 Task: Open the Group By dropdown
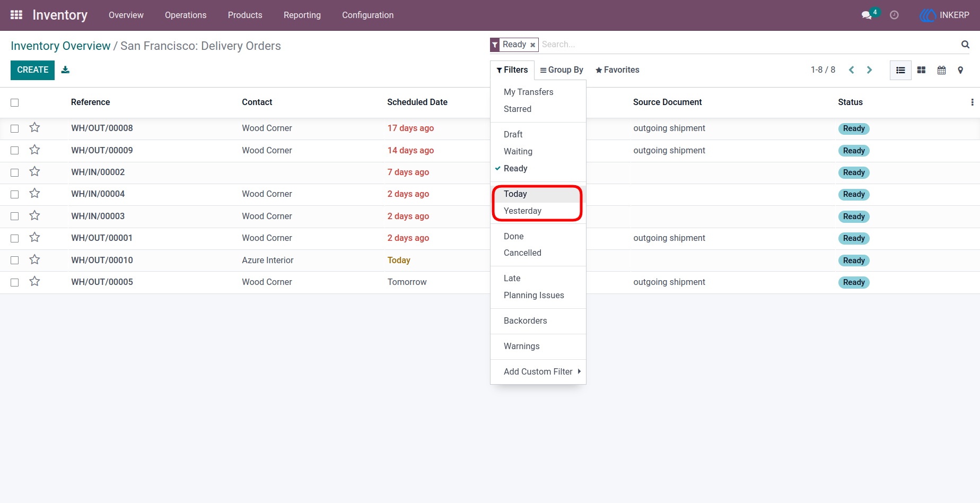coord(562,70)
